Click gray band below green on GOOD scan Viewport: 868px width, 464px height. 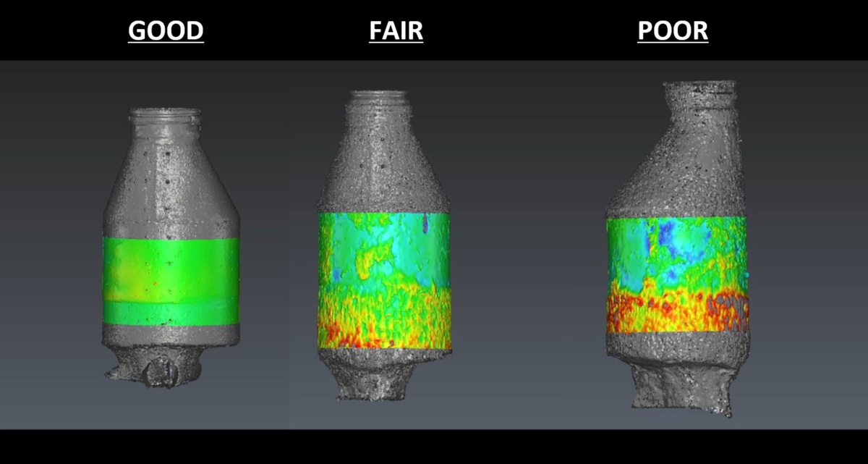[171, 334]
